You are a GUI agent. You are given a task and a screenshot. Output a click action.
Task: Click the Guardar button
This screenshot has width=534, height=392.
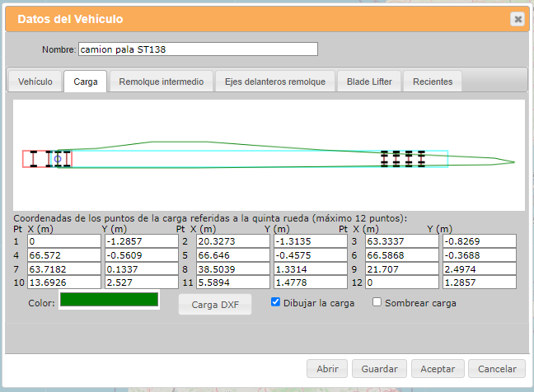click(379, 370)
